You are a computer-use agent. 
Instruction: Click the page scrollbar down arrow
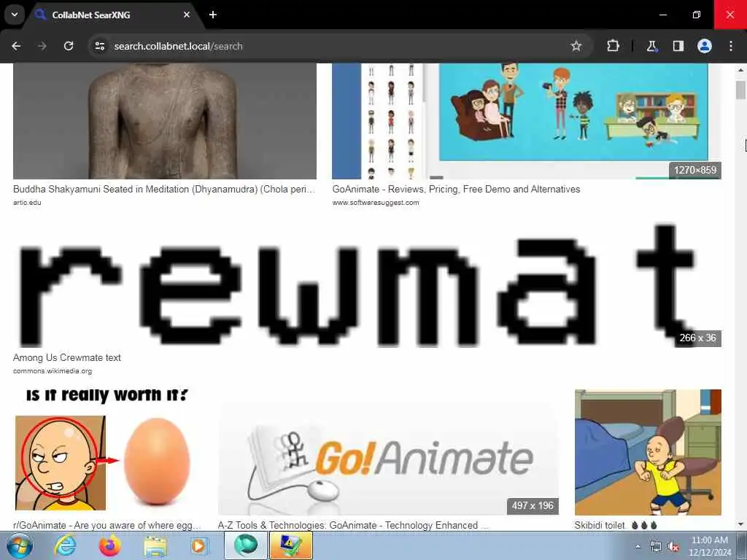[741, 525]
